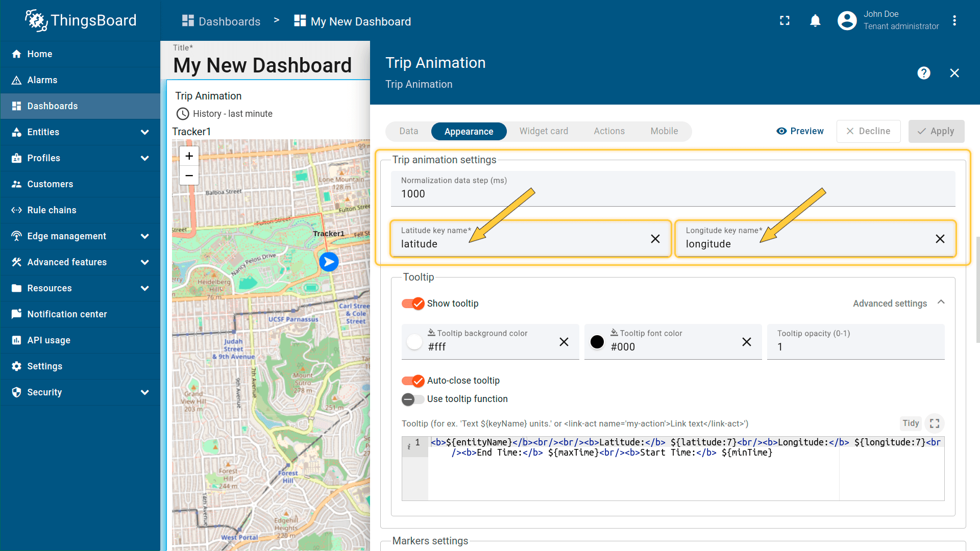Select the Dashboards sidebar icon

pyautogui.click(x=16, y=106)
